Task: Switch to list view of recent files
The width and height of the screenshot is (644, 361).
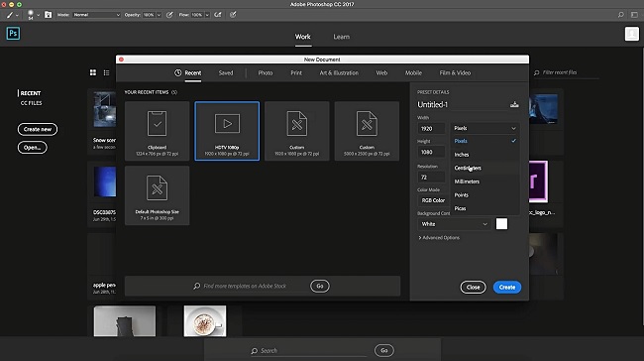Action: point(106,72)
